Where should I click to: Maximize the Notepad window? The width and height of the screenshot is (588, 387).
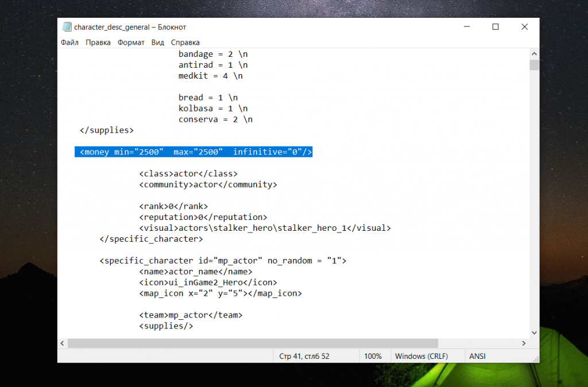(496, 26)
